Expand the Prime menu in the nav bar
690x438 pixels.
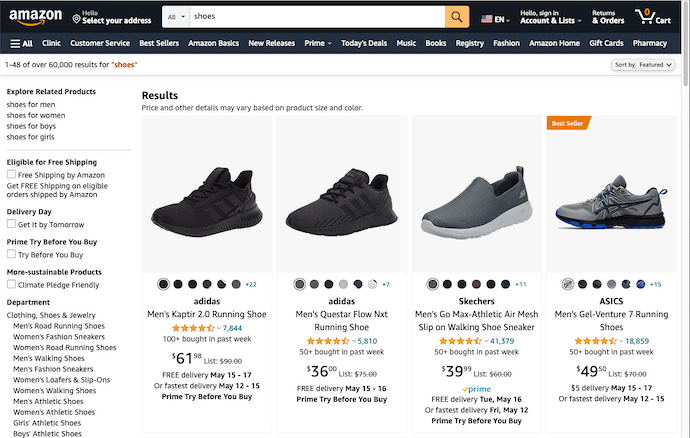coord(317,44)
